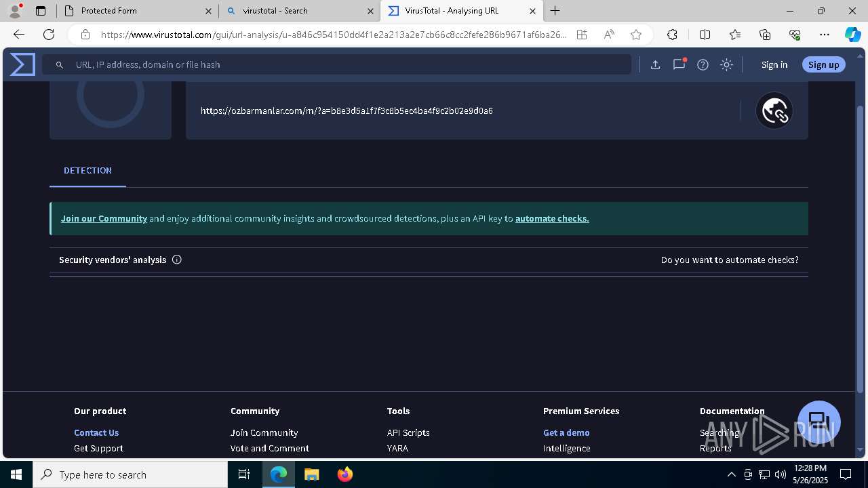Open Join Community footer link
Image resolution: width=868 pixels, height=488 pixels.
pyautogui.click(x=264, y=432)
